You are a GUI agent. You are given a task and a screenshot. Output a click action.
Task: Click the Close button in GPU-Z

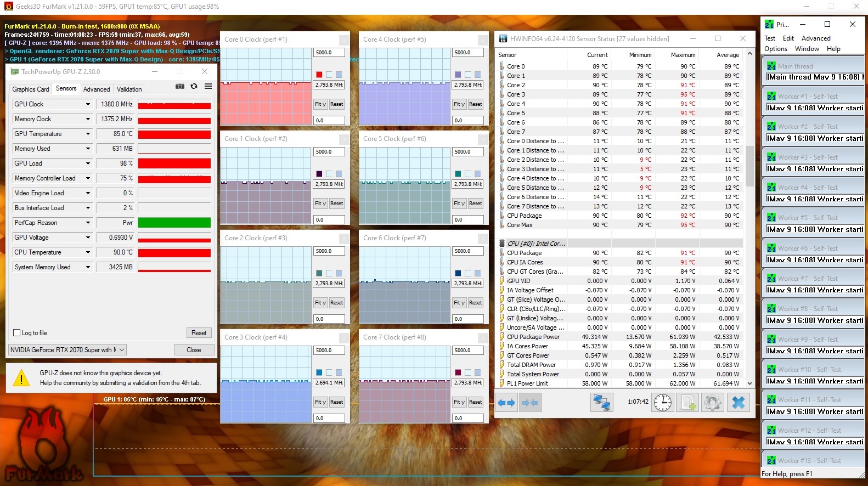click(194, 350)
